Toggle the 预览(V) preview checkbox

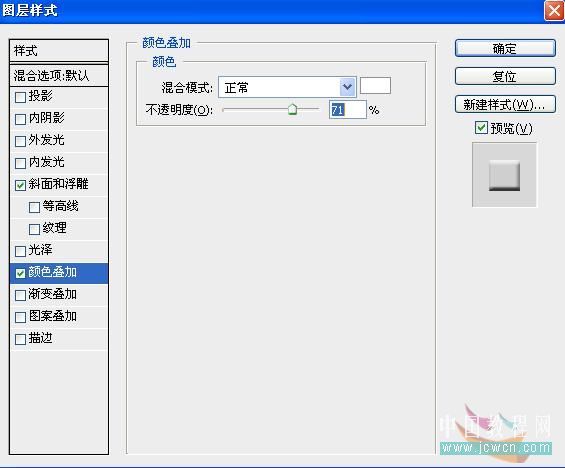(x=481, y=128)
